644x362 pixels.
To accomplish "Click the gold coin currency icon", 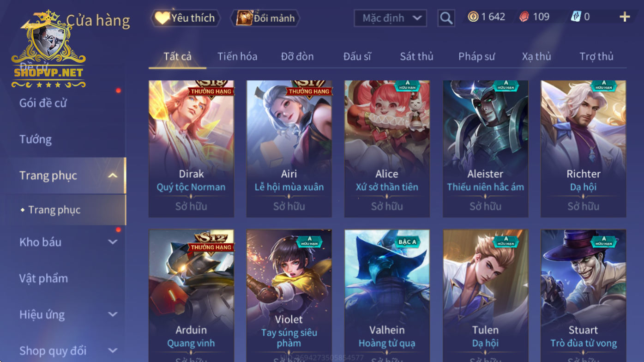I will (x=473, y=17).
